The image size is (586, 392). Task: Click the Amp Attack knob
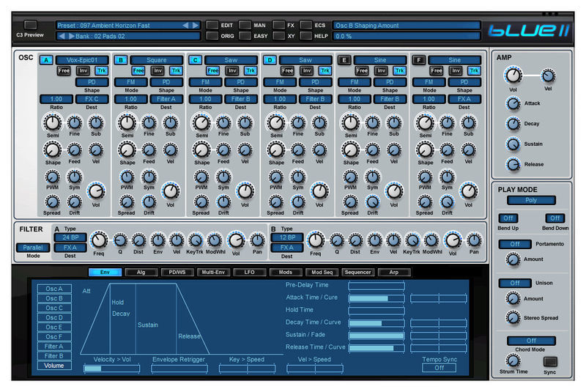513,103
